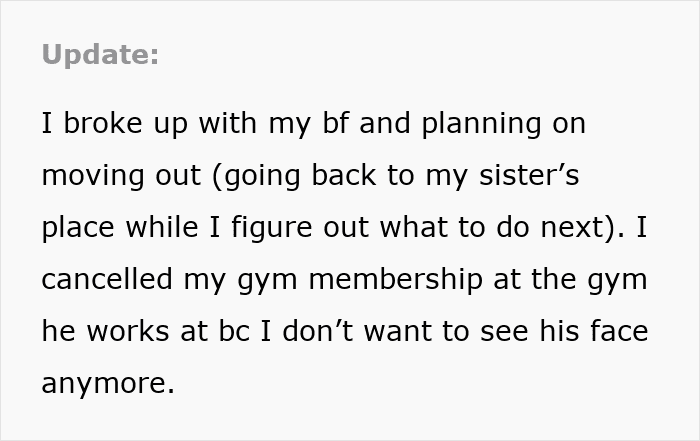Click the word "while" in the third line
This screenshot has height=441, width=700.
click(x=158, y=228)
